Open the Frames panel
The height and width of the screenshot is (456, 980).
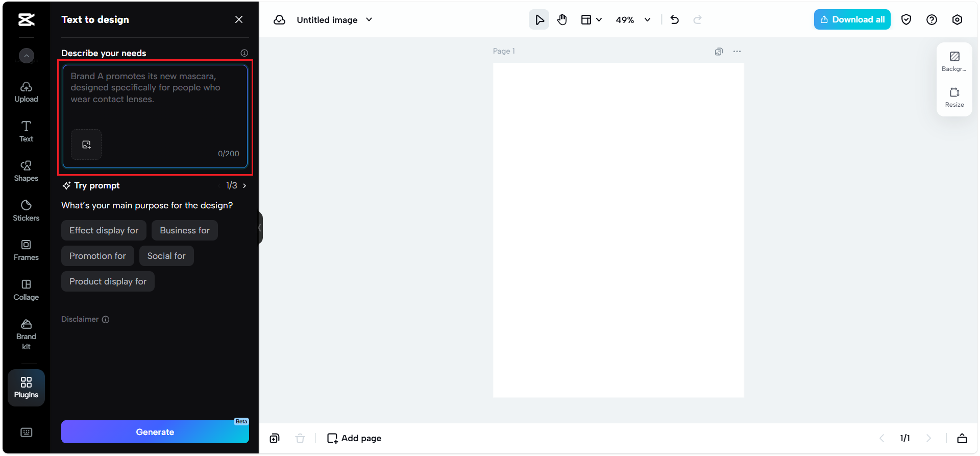tap(26, 250)
